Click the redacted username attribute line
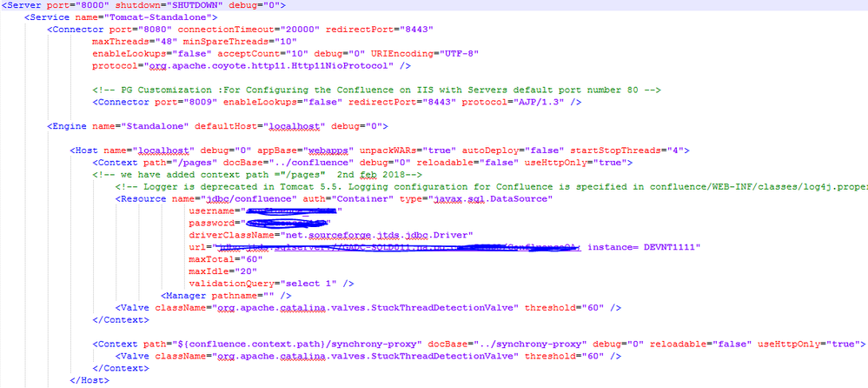 (266, 211)
